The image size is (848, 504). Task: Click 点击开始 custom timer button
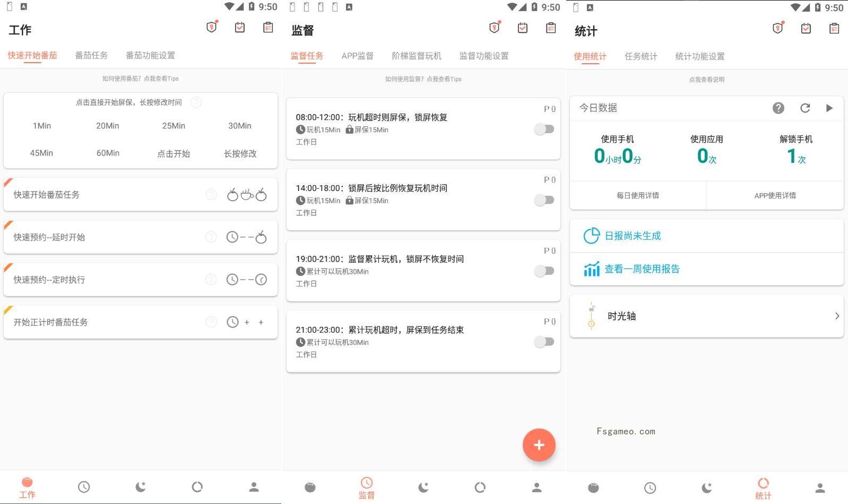click(174, 153)
